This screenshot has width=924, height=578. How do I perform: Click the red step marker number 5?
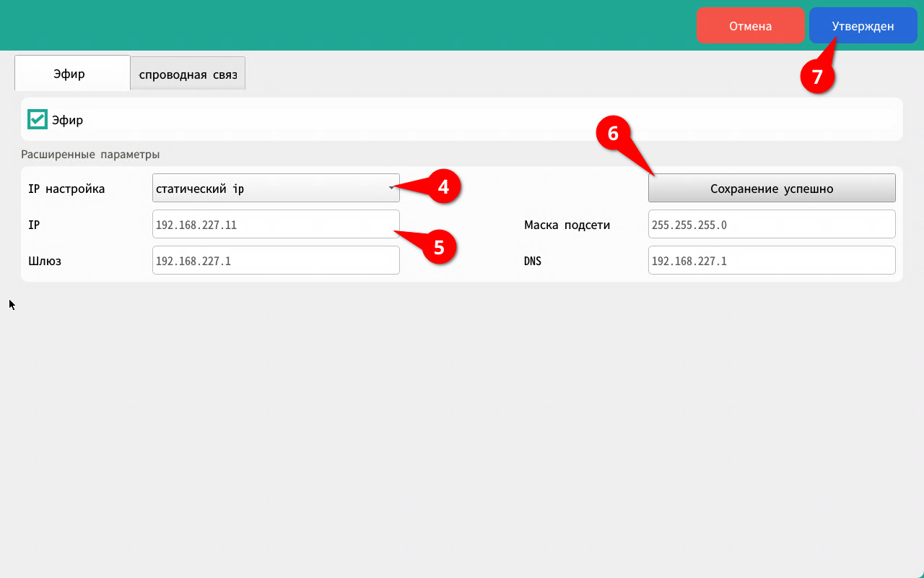439,247
